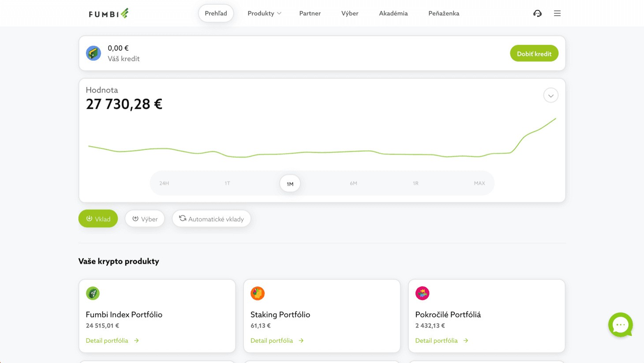Click the portfolio value 27 730,28 €

[124, 104]
